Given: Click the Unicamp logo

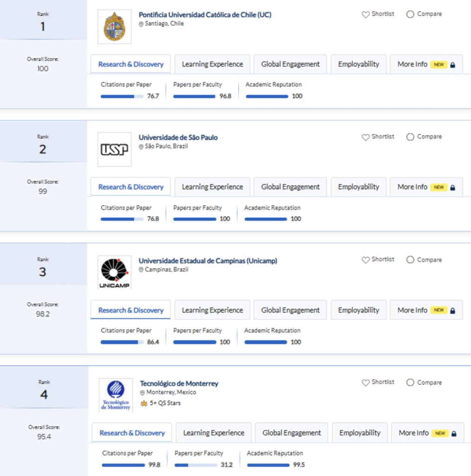Looking at the screenshot, I should click(114, 272).
